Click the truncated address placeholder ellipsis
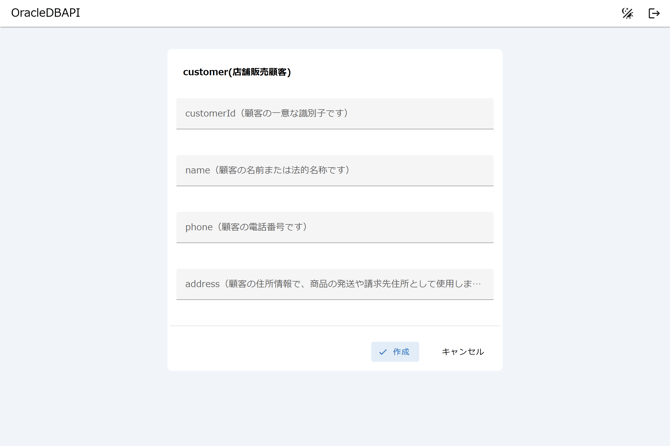670x446 pixels. point(477,284)
